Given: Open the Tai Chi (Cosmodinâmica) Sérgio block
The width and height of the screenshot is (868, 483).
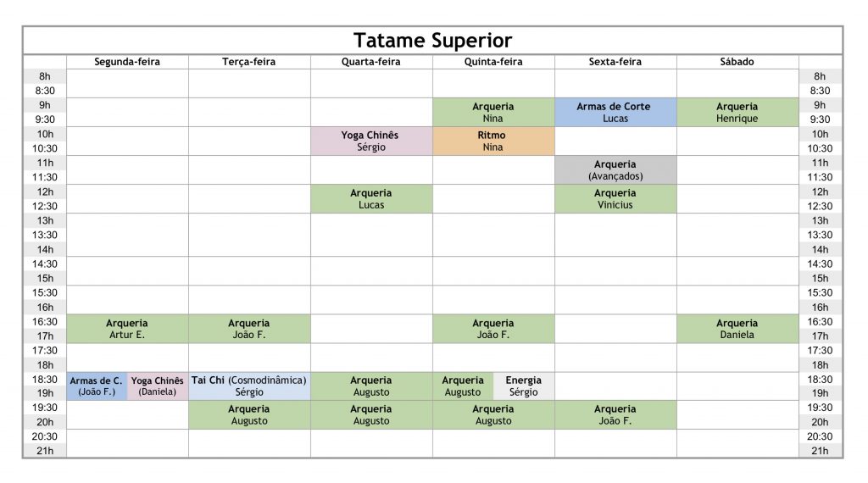Looking at the screenshot, I should point(250,386).
